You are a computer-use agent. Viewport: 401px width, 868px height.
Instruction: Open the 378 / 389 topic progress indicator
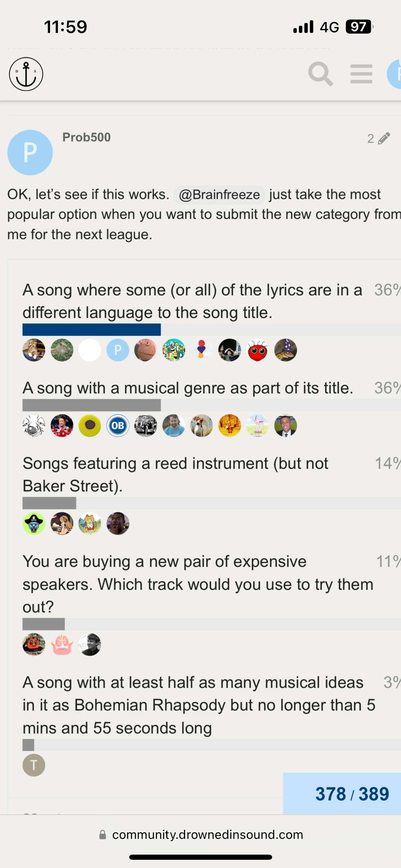pos(352,794)
